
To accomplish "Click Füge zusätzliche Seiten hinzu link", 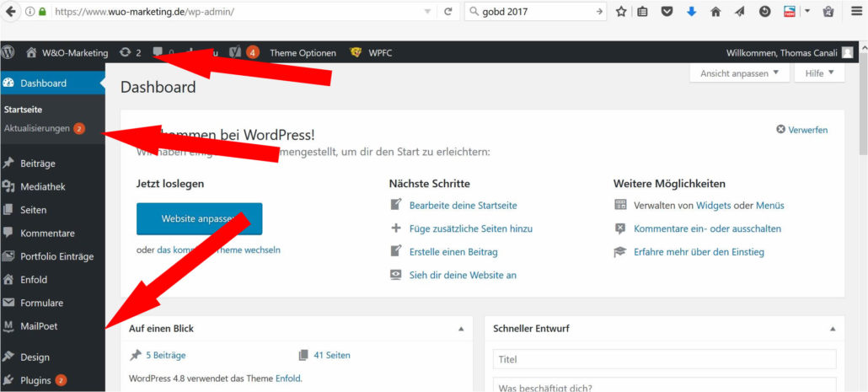I will [470, 228].
